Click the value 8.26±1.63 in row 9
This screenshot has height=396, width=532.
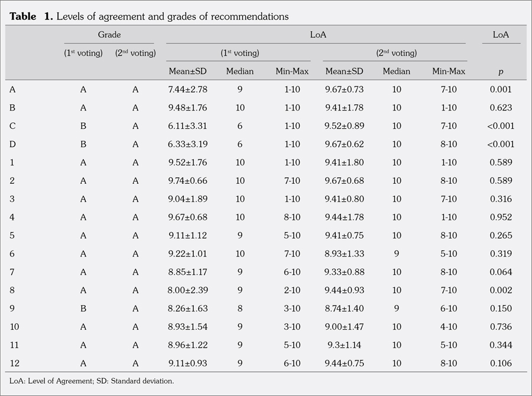(188, 307)
